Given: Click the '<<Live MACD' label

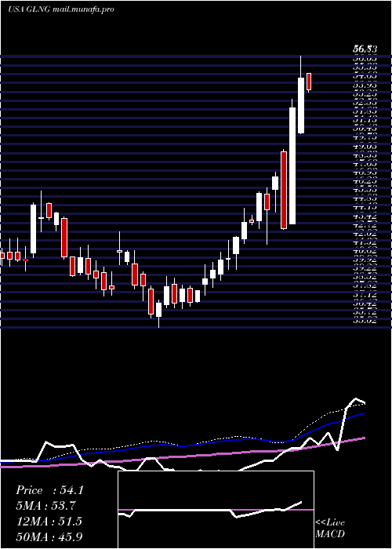Looking at the screenshot, I should (x=330, y=529).
